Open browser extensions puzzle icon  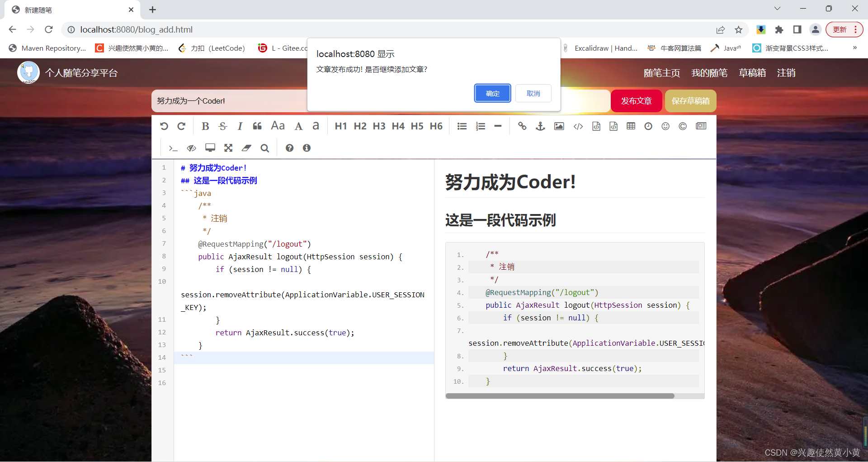[x=779, y=29]
